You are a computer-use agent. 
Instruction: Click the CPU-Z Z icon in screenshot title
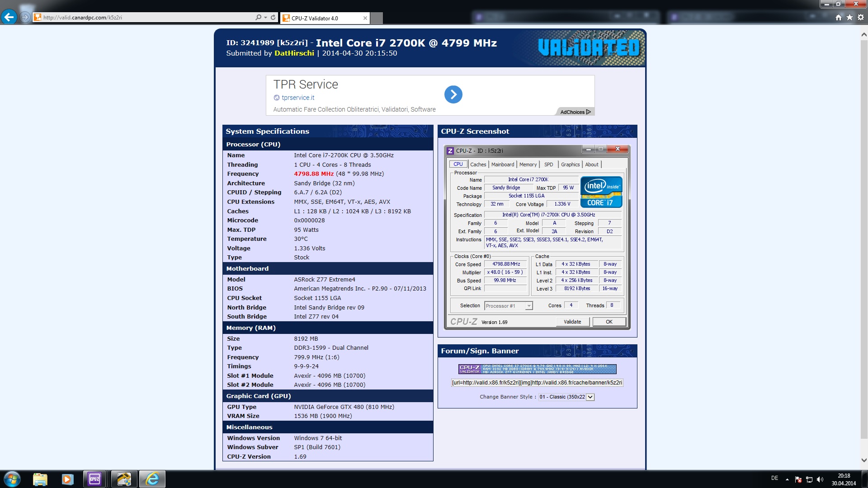(x=450, y=150)
